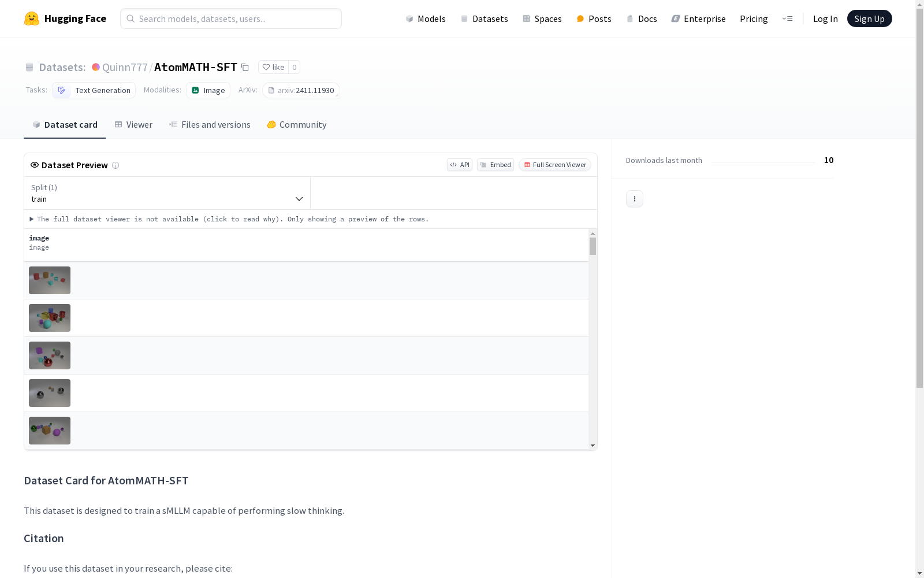Click the fifth preview row thumbnail
This screenshot has width=924, height=578.
pos(50,431)
